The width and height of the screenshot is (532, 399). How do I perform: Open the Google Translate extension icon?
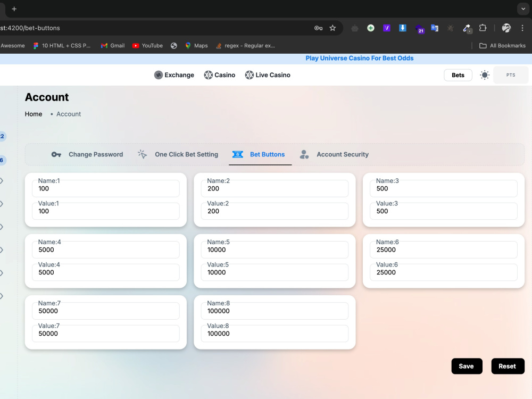pos(435,28)
